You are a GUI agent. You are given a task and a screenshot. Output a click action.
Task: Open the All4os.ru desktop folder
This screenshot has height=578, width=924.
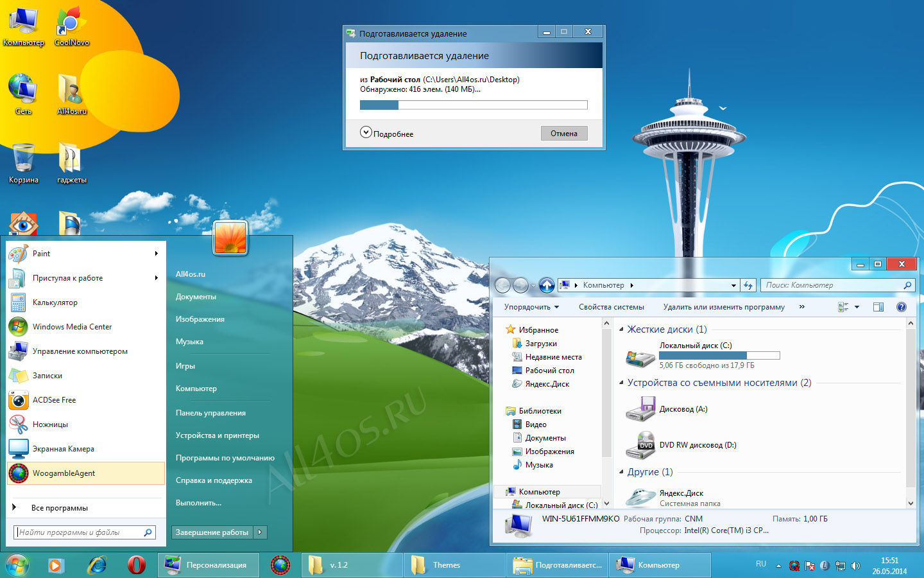point(71,94)
